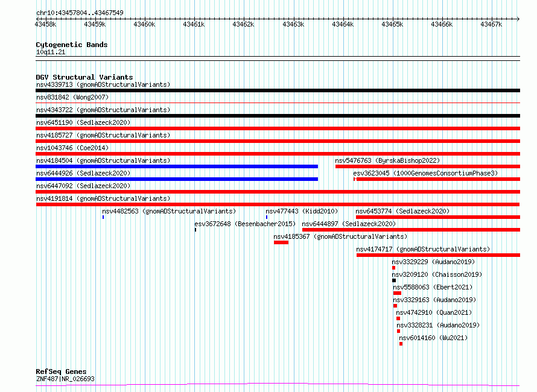Click the black marker below nsv3209120
The width and height of the screenshot is (537, 392).
pyautogui.click(x=394, y=280)
